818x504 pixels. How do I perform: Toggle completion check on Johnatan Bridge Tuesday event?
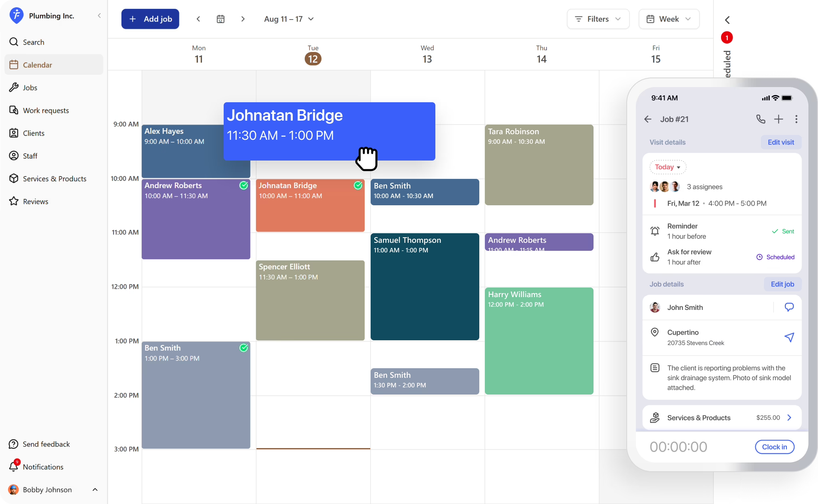coord(357,186)
